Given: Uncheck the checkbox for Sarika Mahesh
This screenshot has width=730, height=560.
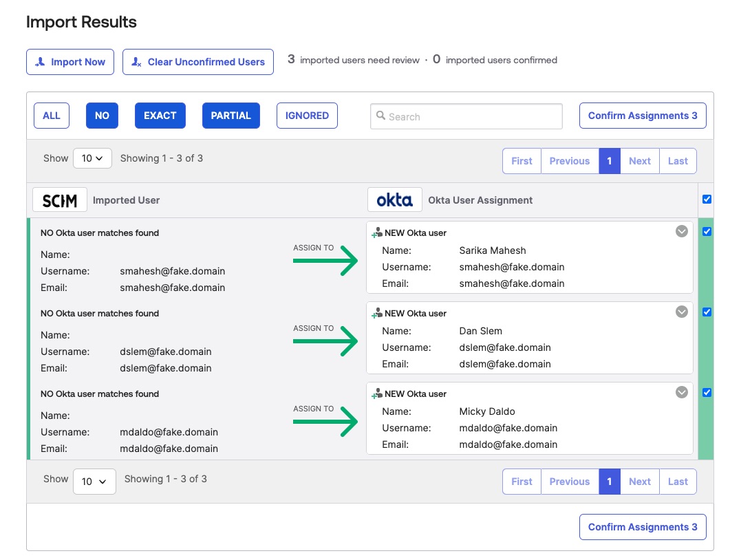Looking at the screenshot, I should tap(707, 232).
